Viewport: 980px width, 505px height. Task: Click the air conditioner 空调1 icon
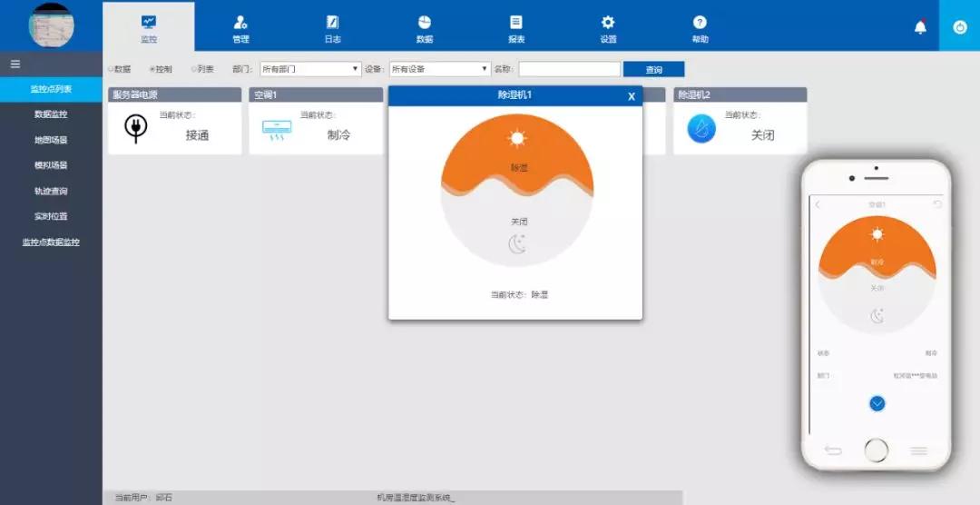click(276, 130)
